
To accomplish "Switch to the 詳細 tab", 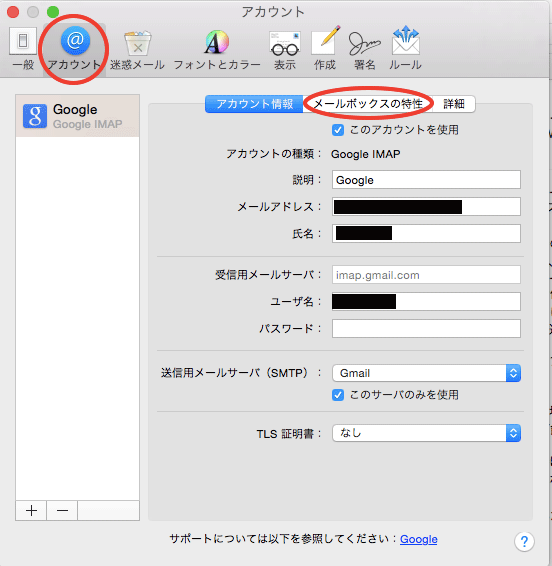I will pos(454,104).
